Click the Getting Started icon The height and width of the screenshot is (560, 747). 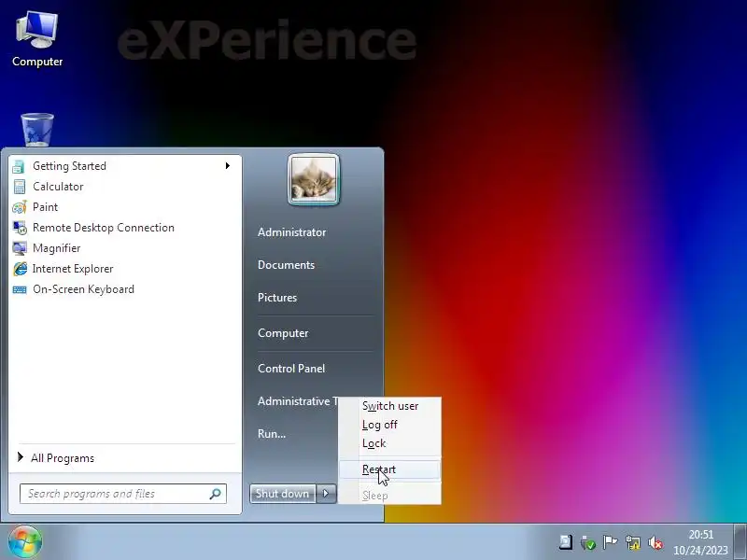[x=19, y=166]
